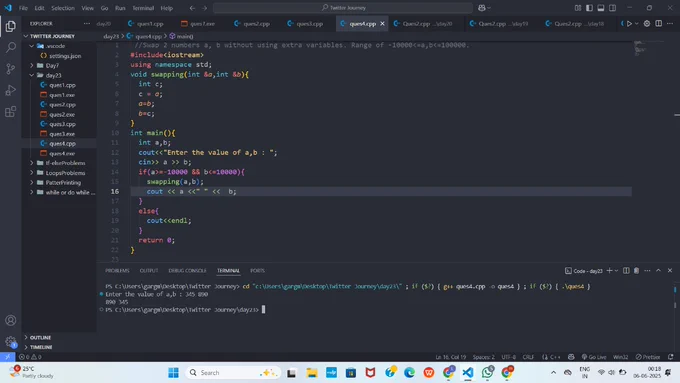
Task: Open the Search view in activity bar
Action: [x=10, y=47]
